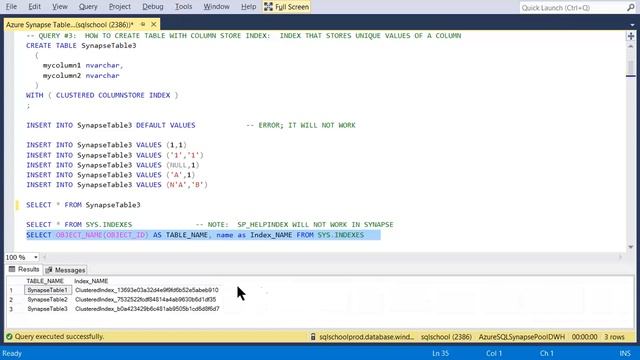
Task: Open the Project menu
Action: 120,7
